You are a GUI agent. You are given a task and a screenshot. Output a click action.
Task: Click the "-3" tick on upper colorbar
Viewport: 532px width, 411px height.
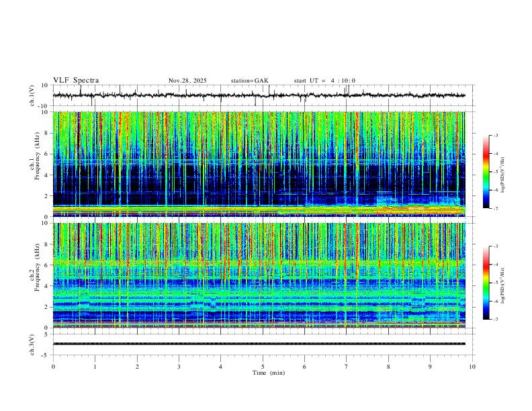[x=496, y=135]
